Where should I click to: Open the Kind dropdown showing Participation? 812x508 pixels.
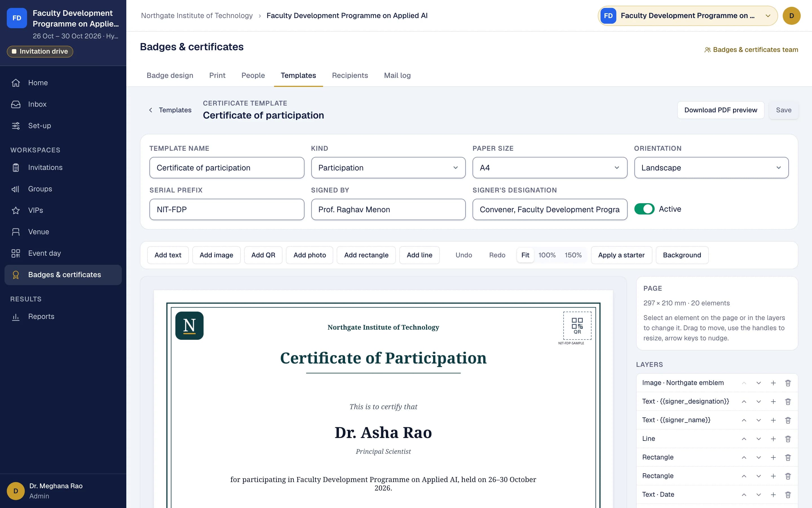point(388,168)
